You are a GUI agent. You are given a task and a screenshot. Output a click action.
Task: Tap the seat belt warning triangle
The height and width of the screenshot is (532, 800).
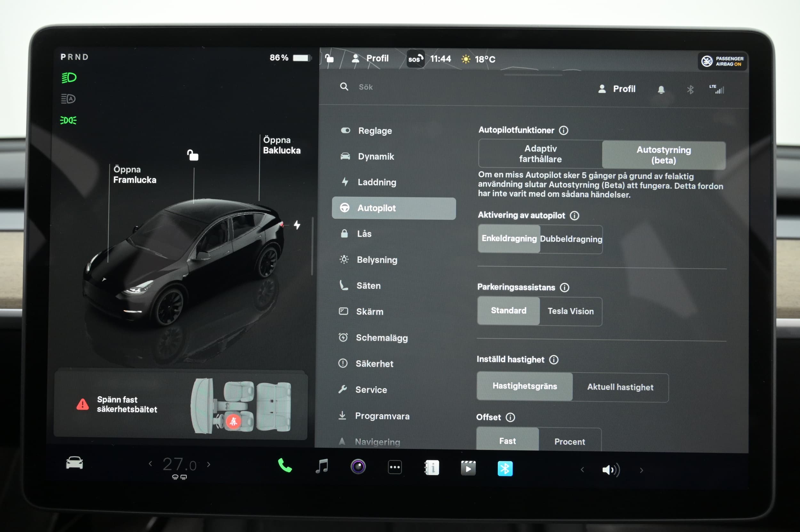click(83, 404)
